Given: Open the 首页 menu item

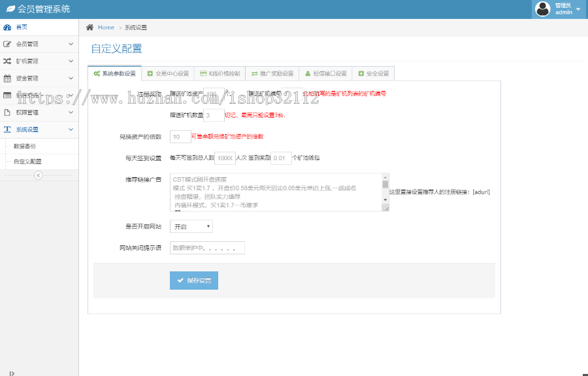Looking at the screenshot, I should pos(39,27).
